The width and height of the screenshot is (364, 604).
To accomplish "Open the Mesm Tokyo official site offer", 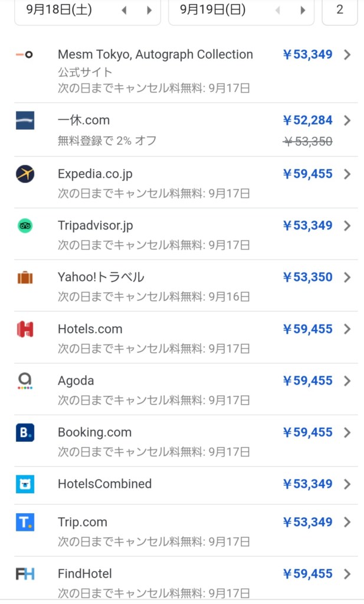I will pyautogui.click(x=155, y=55).
